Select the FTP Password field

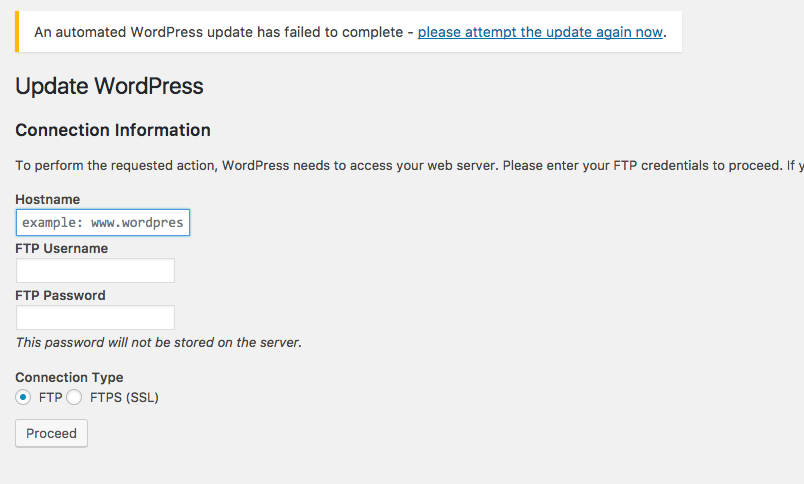tap(95, 318)
